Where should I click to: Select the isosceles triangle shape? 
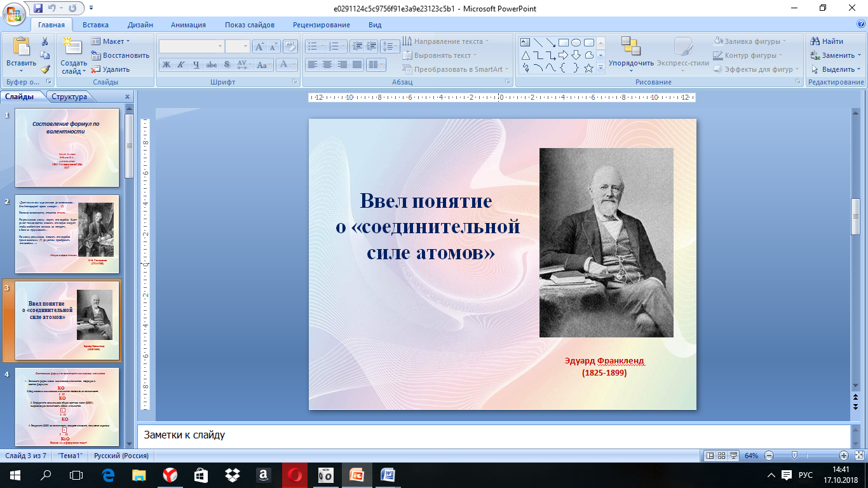(526, 55)
